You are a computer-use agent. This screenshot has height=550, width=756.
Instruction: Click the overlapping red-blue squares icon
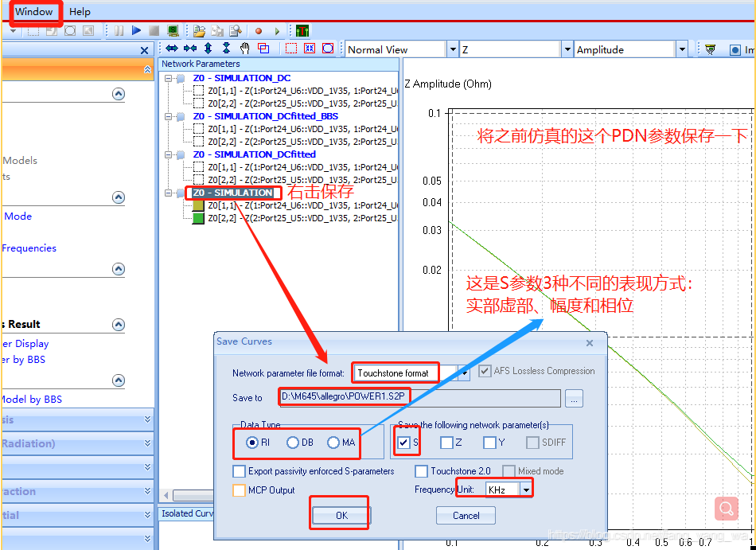pos(263,49)
